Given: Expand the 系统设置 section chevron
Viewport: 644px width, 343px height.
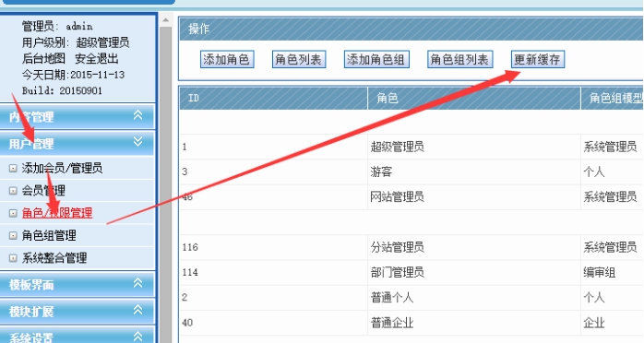Looking at the screenshot, I should pos(138,337).
